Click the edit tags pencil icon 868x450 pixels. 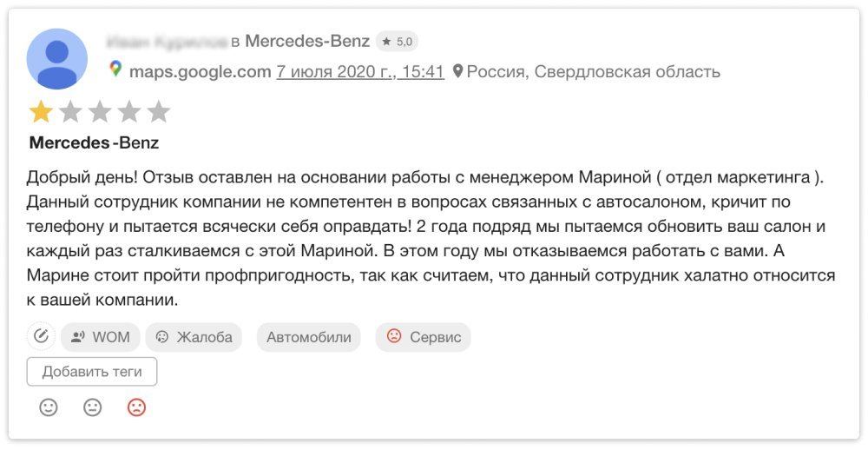[x=41, y=336]
